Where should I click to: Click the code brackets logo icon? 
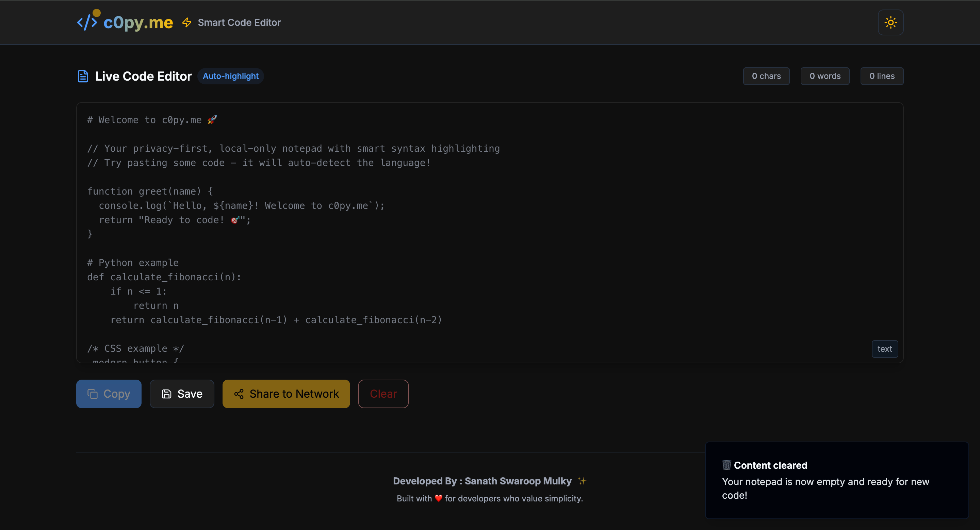(87, 22)
